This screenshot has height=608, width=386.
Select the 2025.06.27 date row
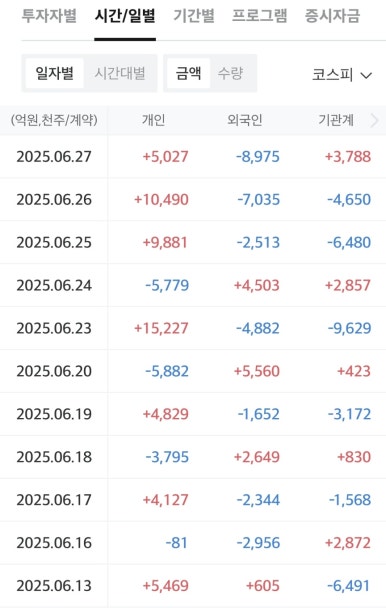pyautogui.click(x=193, y=157)
